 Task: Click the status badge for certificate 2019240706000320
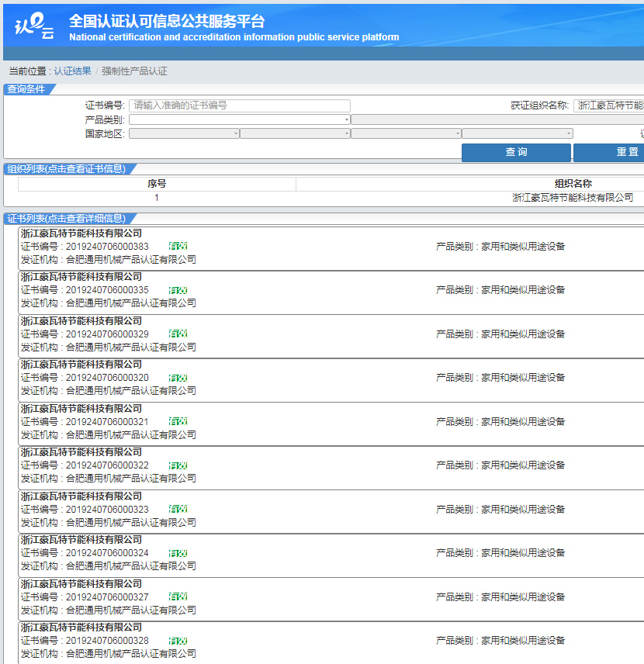tap(178, 378)
